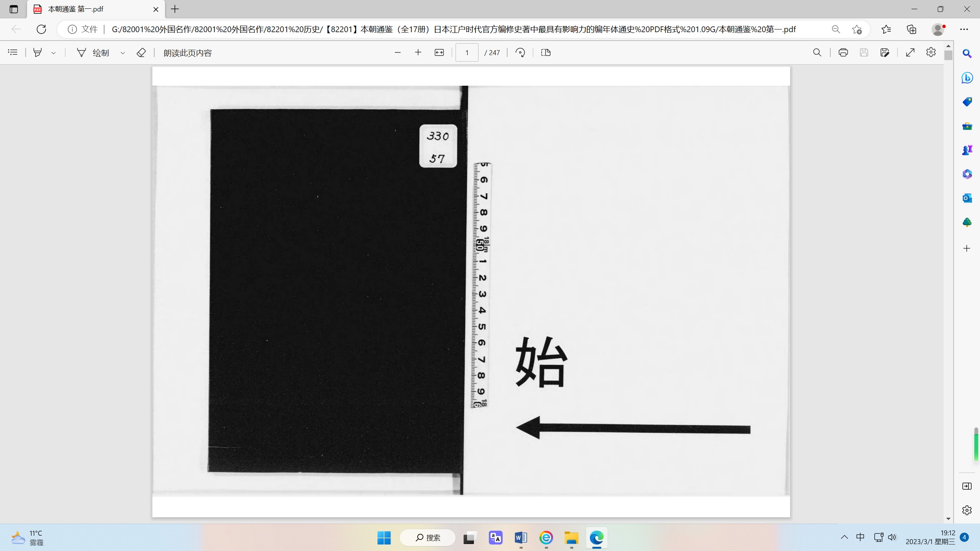This screenshot has width=980, height=551.
Task: Open the clock and date 2023/3/1
Action: 930,537
